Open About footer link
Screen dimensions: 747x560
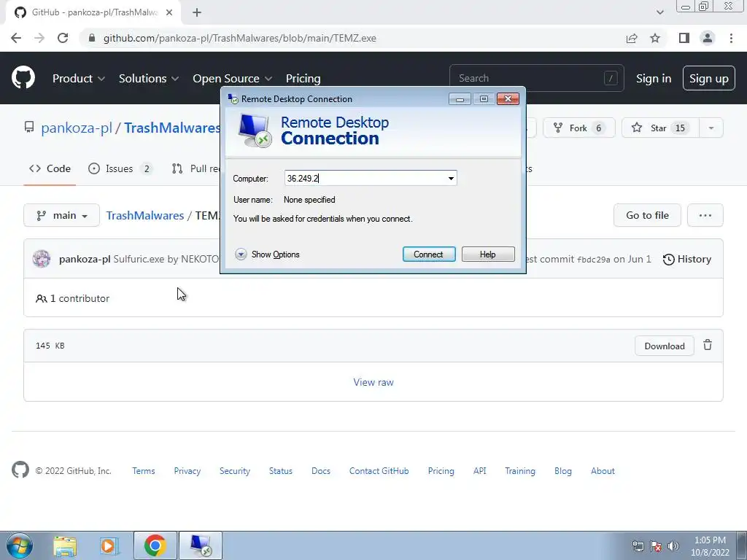603,470
